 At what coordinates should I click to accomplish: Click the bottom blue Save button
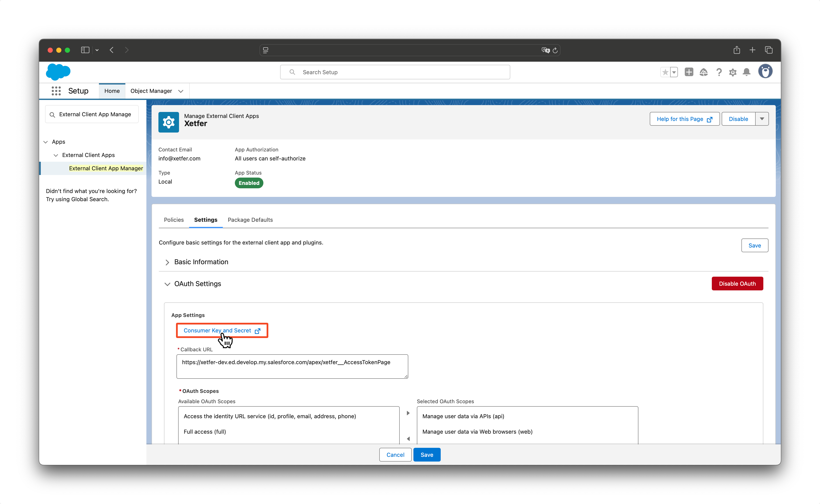[427, 455]
